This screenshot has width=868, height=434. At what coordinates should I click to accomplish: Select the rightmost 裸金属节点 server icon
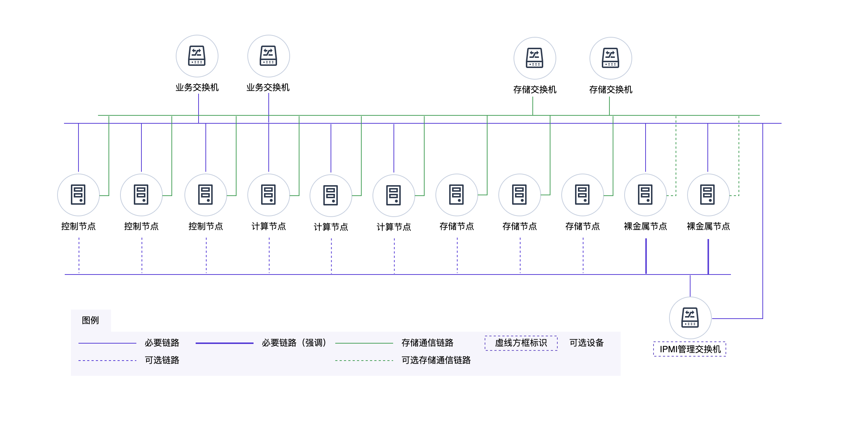(x=708, y=195)
